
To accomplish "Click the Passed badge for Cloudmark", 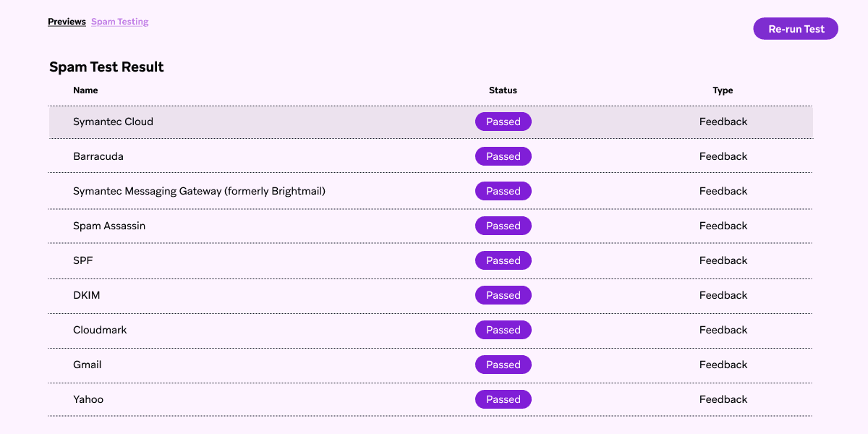I will pos(503,330).
